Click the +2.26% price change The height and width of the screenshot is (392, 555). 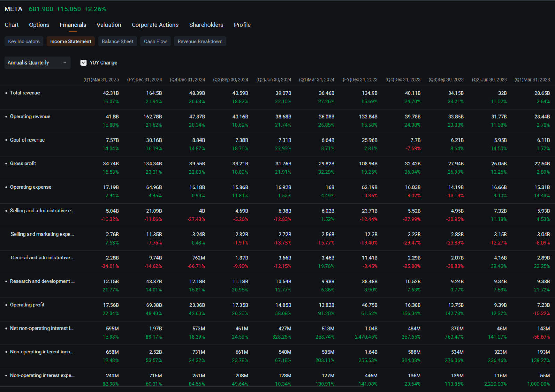pos(95,9)
